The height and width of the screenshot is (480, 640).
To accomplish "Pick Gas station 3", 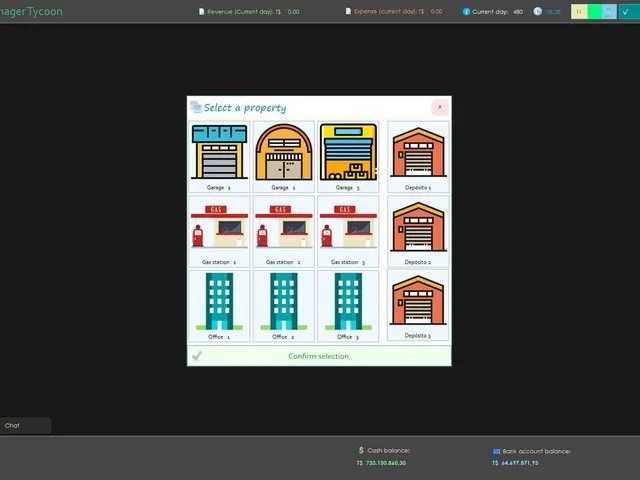I will pos(348,231).
